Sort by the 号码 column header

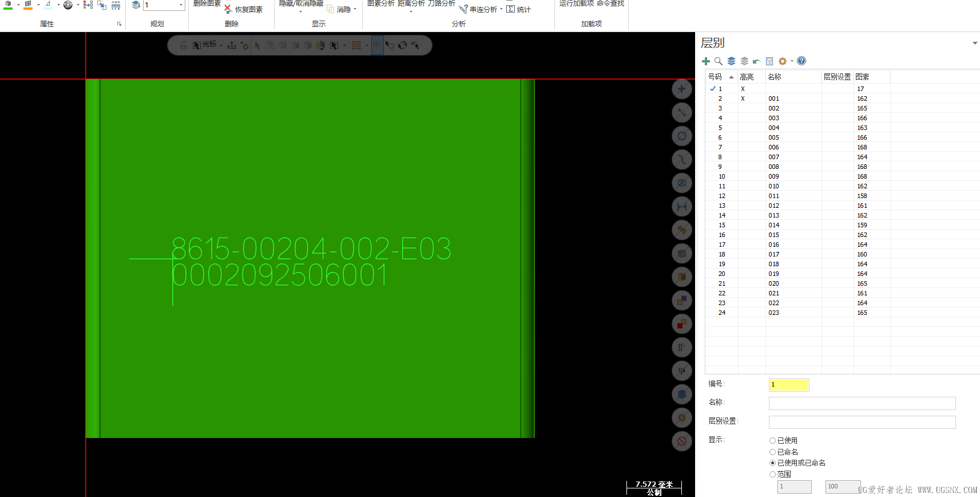click(x=721, y=77)
